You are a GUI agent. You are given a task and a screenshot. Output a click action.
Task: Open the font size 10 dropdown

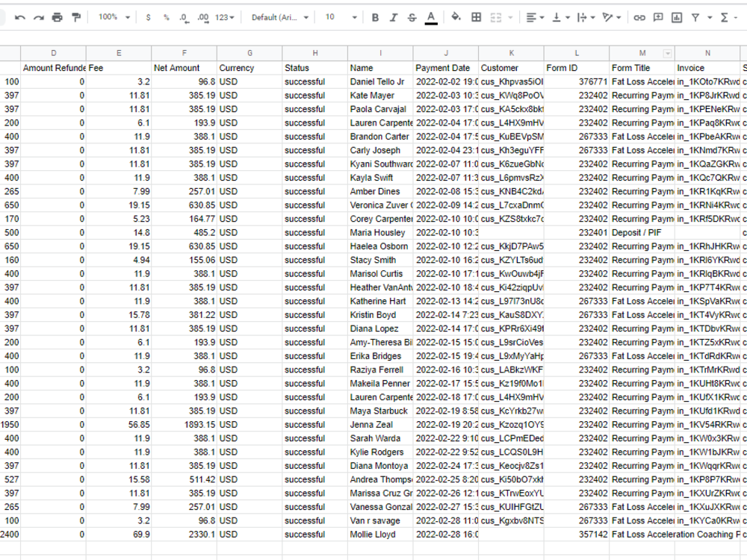pyautogui.click(x=341, y=17)
